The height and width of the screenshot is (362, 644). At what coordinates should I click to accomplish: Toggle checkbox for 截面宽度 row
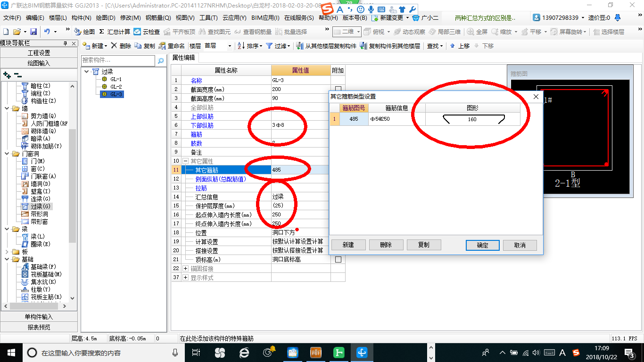coord(338,89)
